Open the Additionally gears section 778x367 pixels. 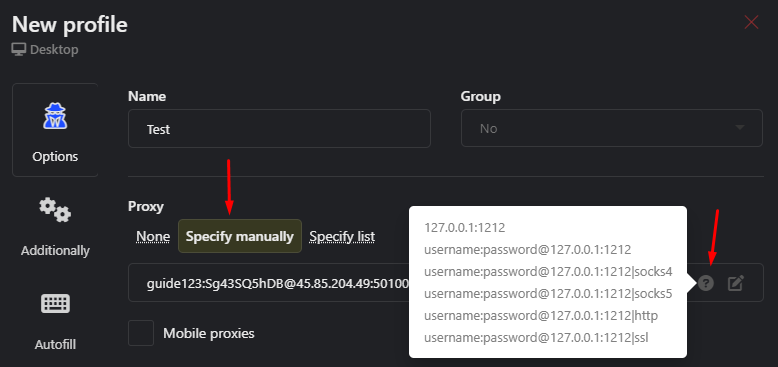55,226
